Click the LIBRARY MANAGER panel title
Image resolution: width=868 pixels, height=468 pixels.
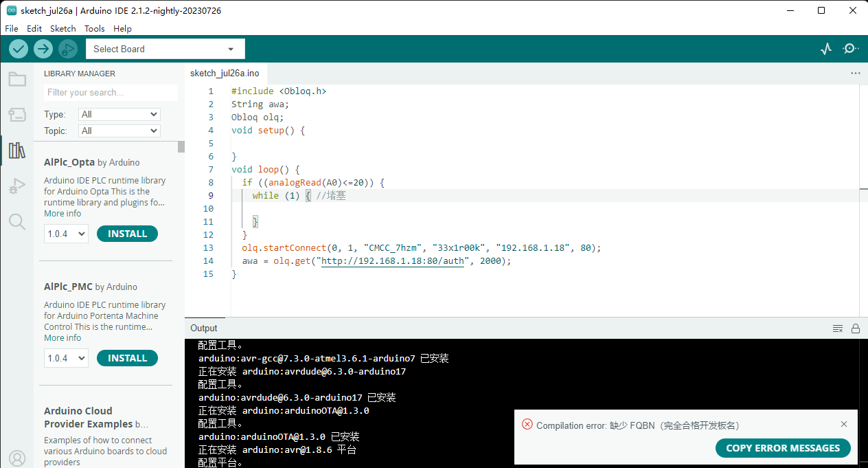tap(80, 74)
